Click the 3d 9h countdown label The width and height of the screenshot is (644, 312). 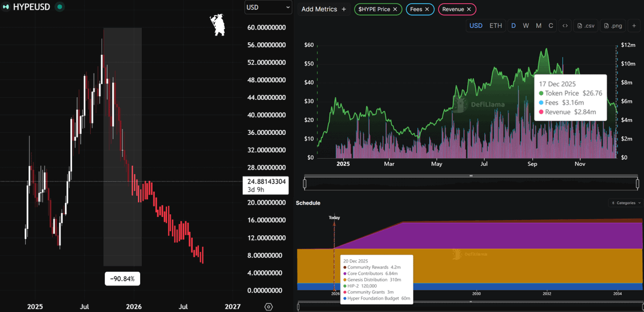coord(255,189)
